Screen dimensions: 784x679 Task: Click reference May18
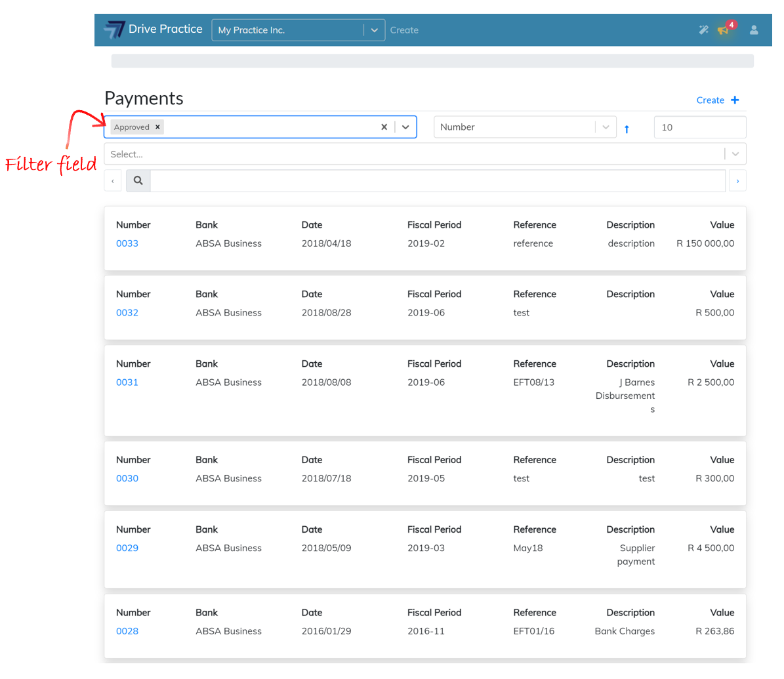(527, 548)
